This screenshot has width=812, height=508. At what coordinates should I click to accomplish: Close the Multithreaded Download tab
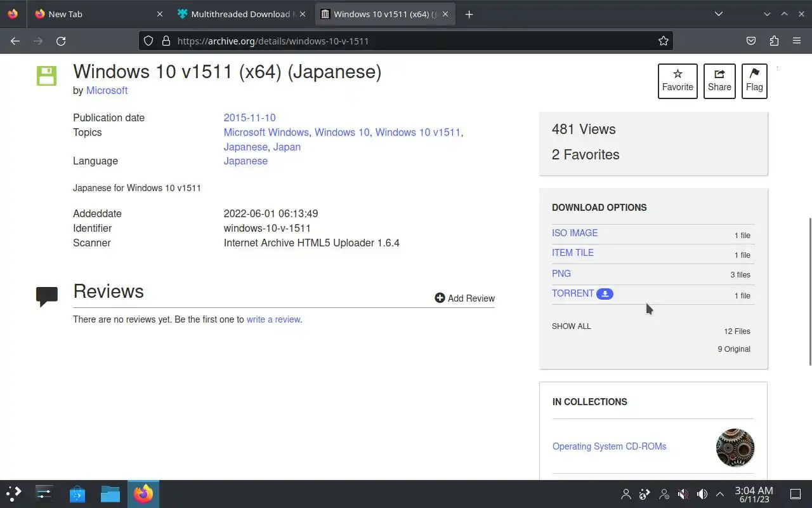303,14
